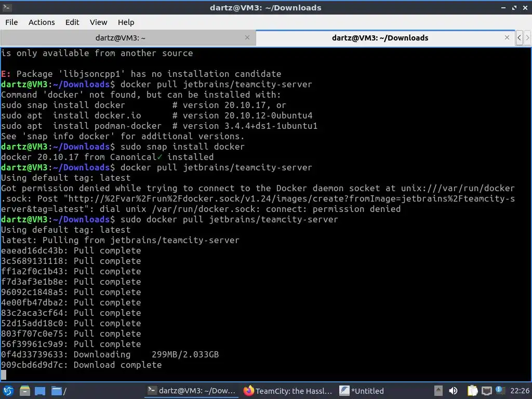
Task: Click the clipboard tray icon
Action: tap(472, 391)
